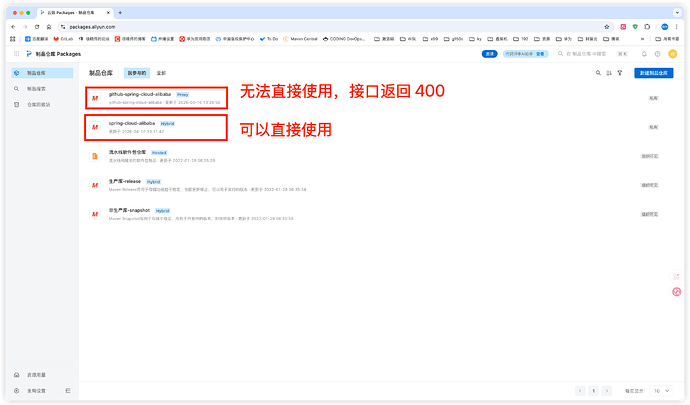Click 全局设置 in the bottom sidebar
690x405 pixels.
pos(36,390)
